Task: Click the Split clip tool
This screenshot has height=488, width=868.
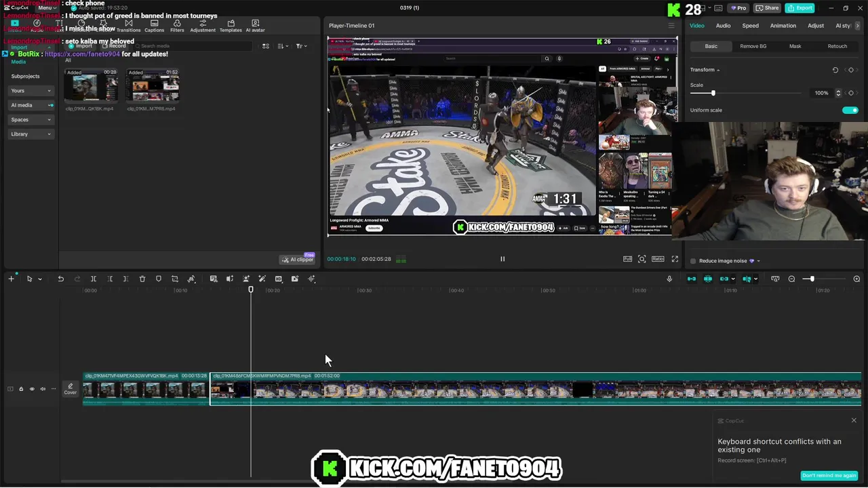Action: coord(94,279)
